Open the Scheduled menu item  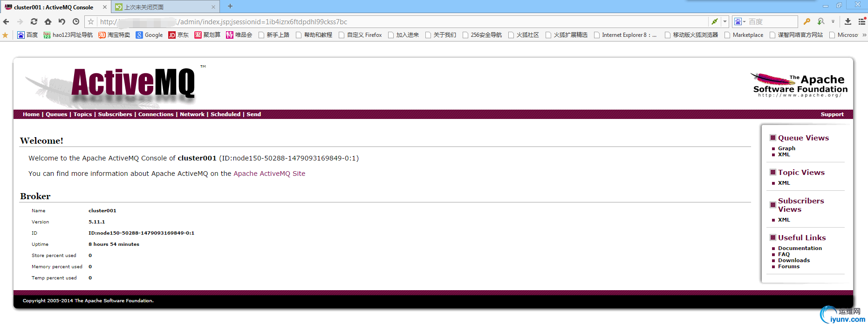click(x=226, y=114)
